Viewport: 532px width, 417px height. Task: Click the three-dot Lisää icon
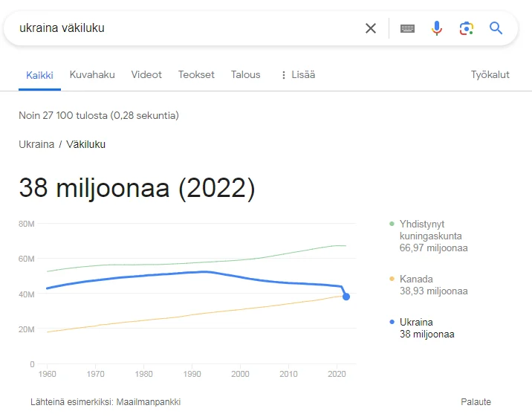coord(283,75)
